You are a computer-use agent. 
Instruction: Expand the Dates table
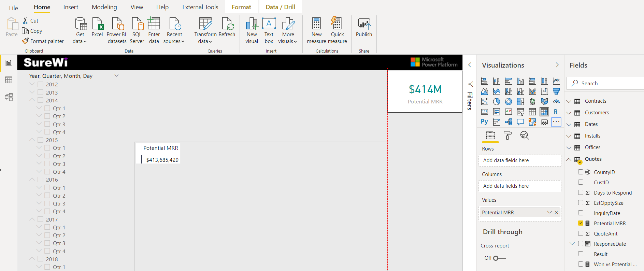[x=569, y=125]
